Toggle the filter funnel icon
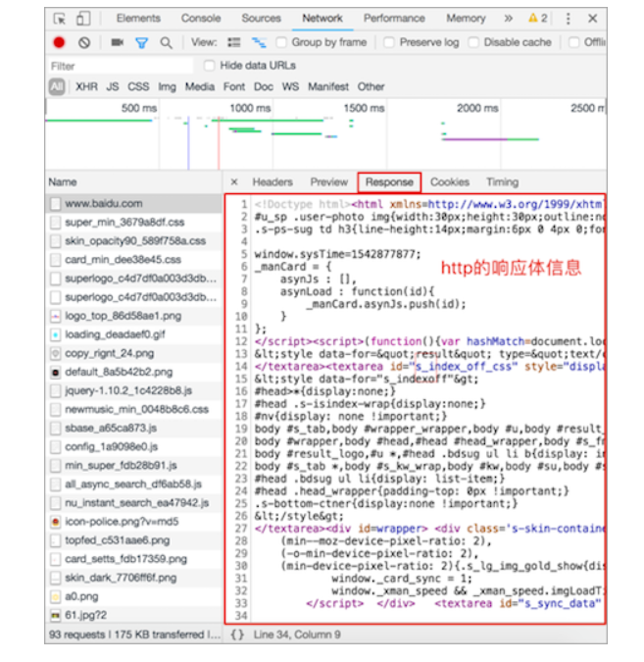 [141, 42]
